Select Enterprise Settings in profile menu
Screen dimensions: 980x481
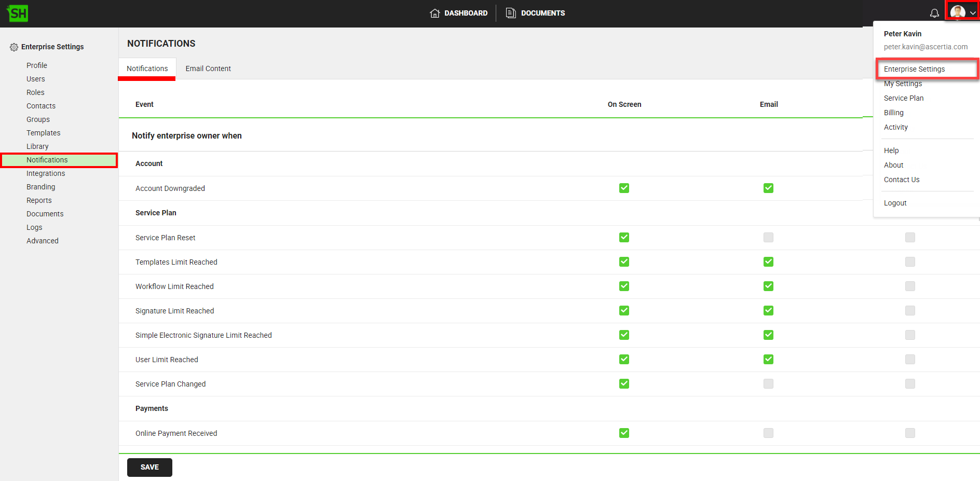pos(914,69)
